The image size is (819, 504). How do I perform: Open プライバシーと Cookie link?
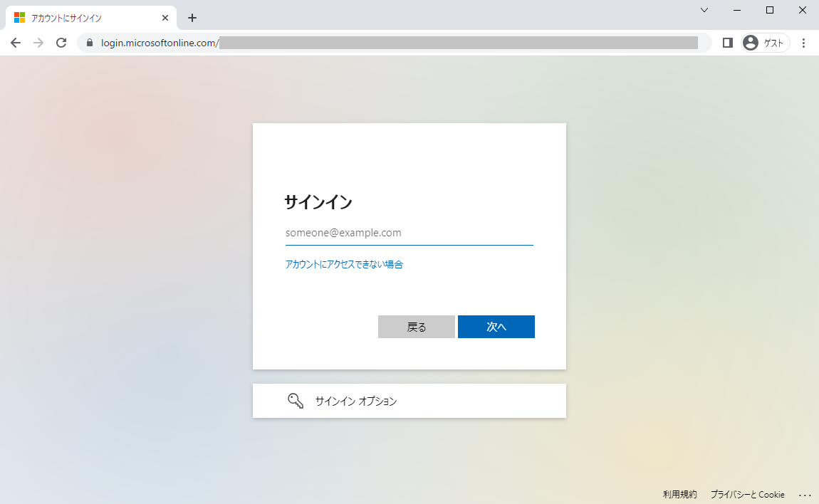tap(747, 495)
